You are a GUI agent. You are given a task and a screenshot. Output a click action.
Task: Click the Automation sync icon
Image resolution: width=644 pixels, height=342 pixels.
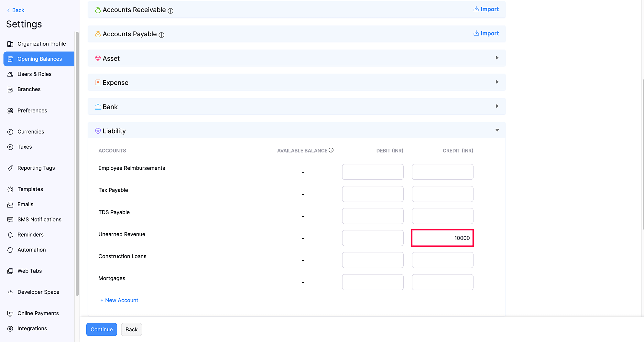tap(10, 250)
